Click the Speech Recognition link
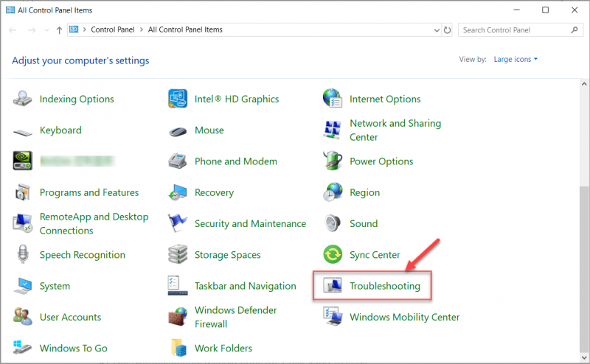This screenshot has width=590, height=364. click(x=83, y=255)
